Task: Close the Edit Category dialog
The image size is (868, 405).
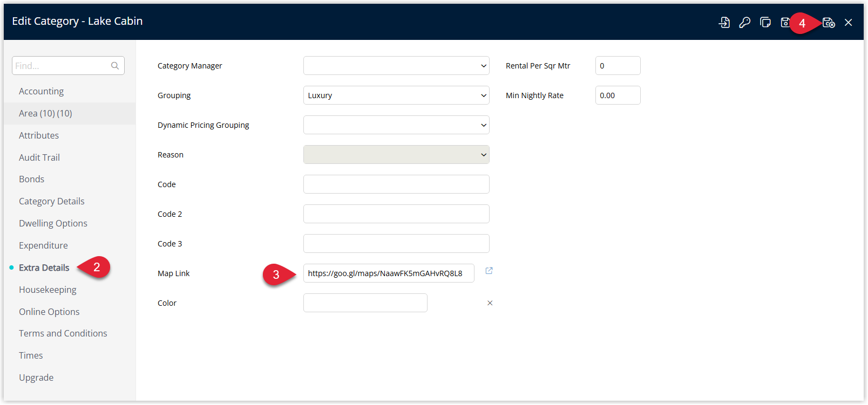Action: pos(849,23)
